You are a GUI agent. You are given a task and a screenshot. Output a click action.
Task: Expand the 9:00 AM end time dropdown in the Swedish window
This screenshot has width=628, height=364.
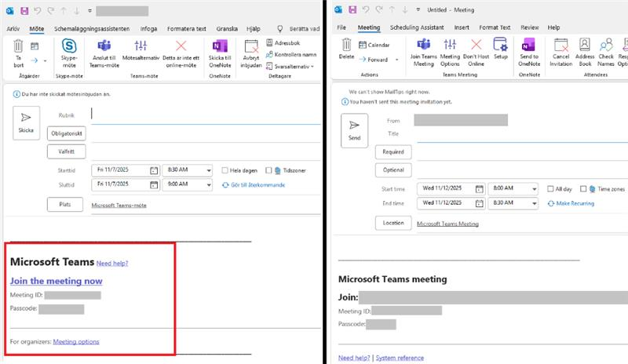[x=209, y=185]
